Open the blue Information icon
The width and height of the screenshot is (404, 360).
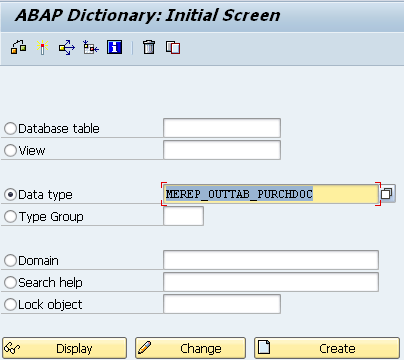[x=114, y=47]
